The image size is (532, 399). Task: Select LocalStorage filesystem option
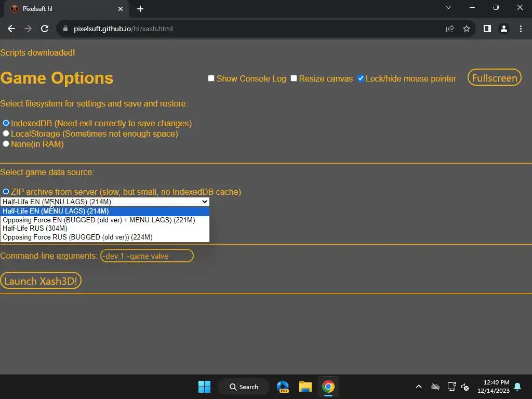(x=6, y=134)
